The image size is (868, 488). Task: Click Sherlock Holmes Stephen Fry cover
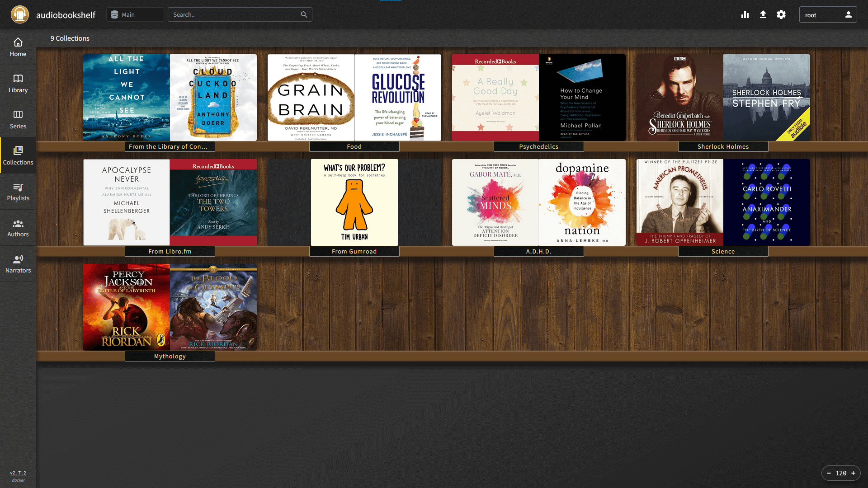pyautogui.click(x=767, y=98)
